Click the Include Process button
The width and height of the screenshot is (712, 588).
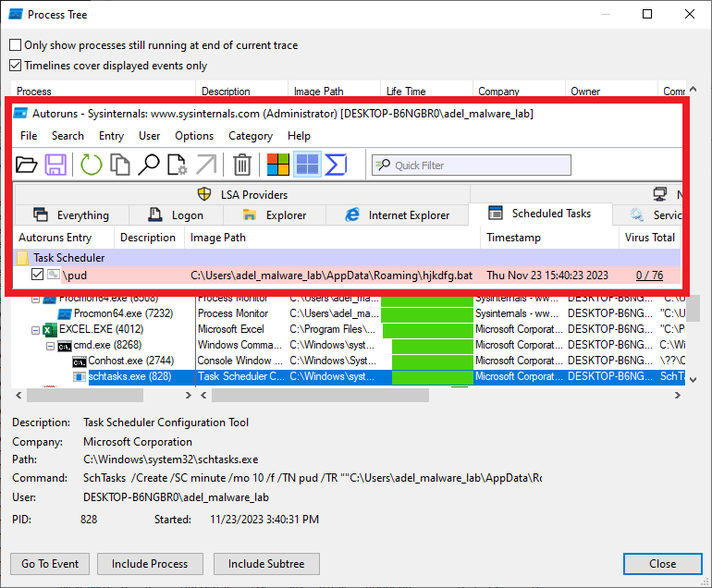click(150, 563)
